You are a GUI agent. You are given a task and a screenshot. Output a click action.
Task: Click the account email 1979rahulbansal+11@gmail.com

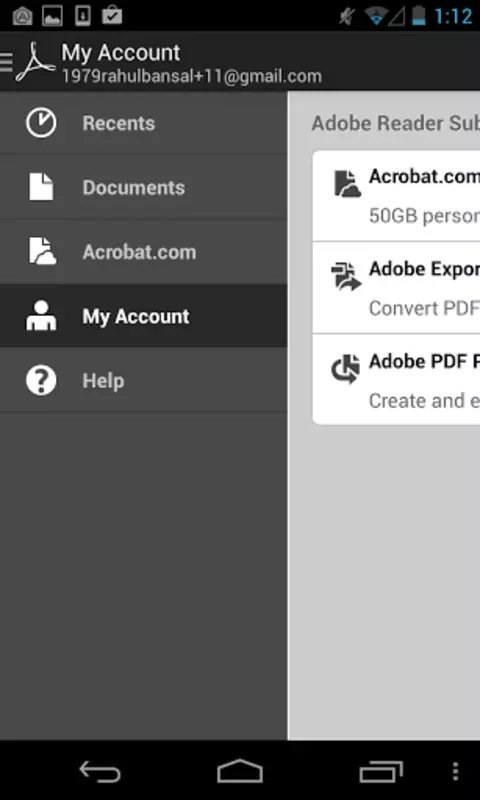pos(192,76)
